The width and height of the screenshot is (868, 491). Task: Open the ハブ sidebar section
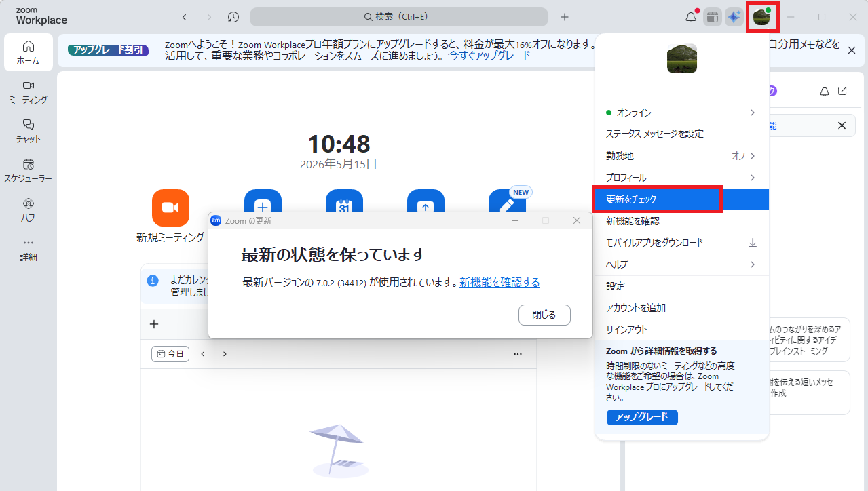pyautogui.click(x=28, y=210)
